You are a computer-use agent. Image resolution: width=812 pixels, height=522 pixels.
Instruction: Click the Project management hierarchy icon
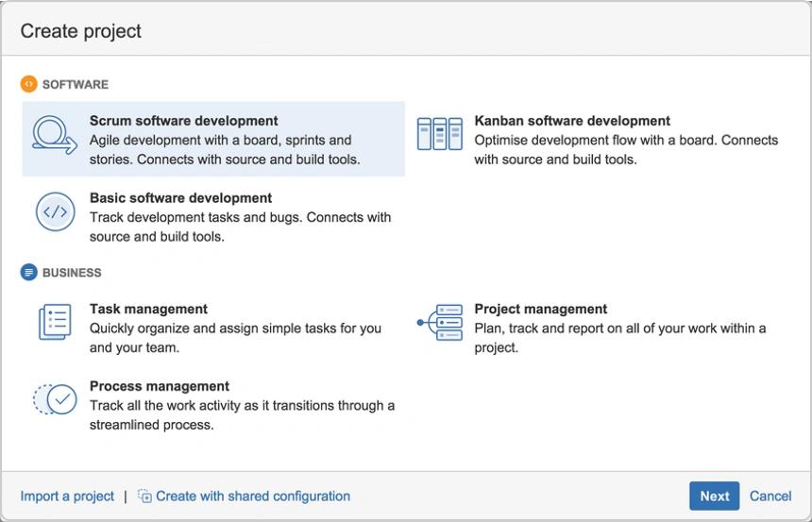440,322
